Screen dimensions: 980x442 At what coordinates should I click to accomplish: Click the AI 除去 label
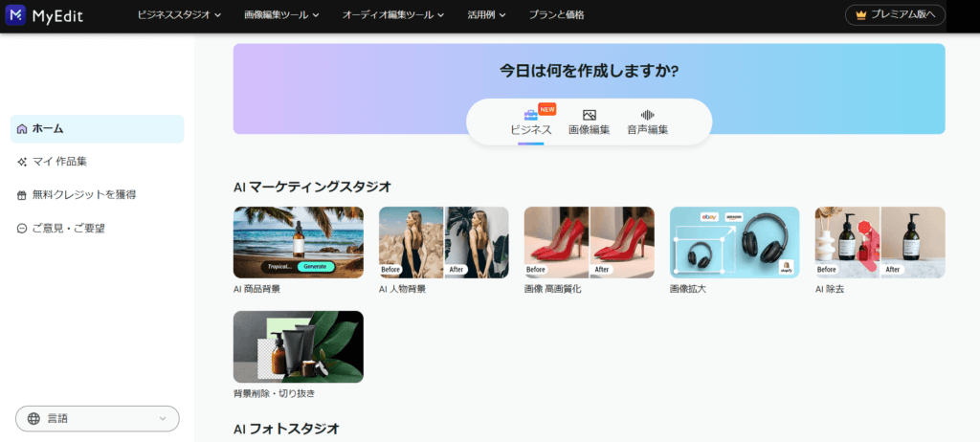click(x=830, y=290)
